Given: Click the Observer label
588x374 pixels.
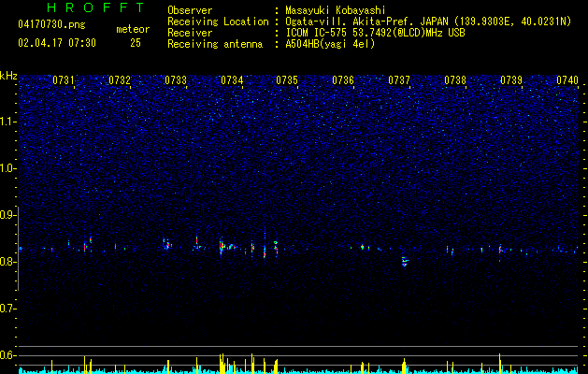Looking at the screenshot, I should click(190, 10).
